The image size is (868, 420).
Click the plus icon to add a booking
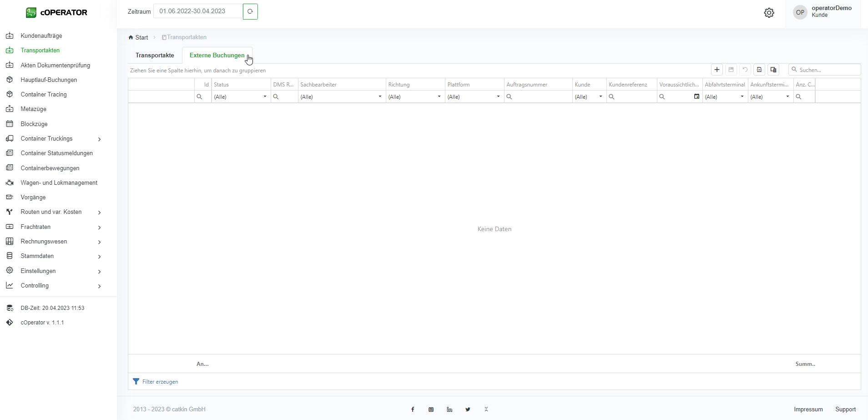click(x=717, y=70)
